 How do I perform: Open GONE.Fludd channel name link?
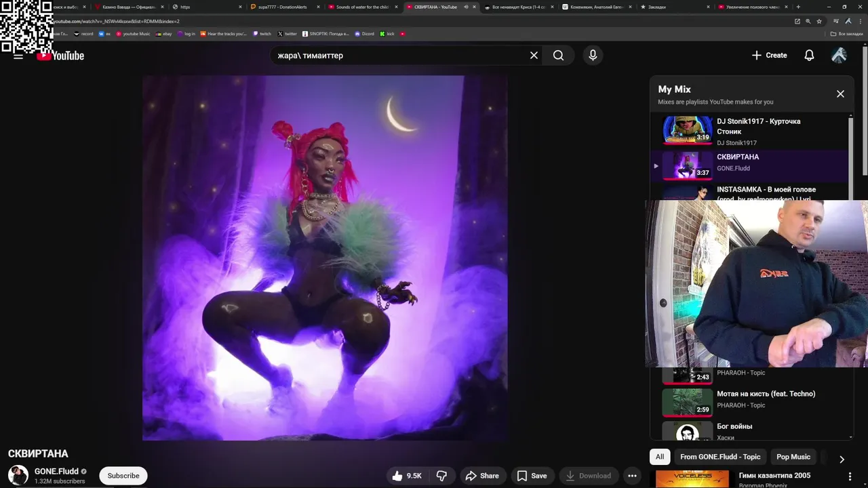tap(56, 472)
